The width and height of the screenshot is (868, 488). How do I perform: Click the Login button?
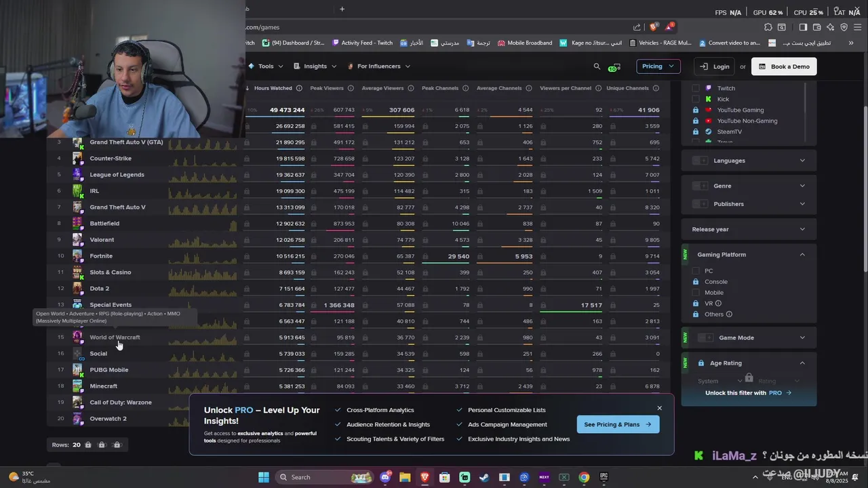click(715, 66)
